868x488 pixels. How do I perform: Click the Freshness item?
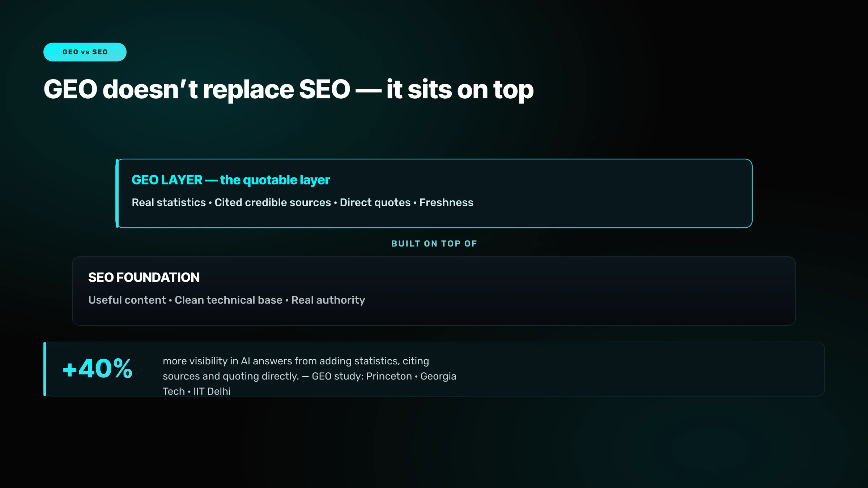[x=446, y=202]
